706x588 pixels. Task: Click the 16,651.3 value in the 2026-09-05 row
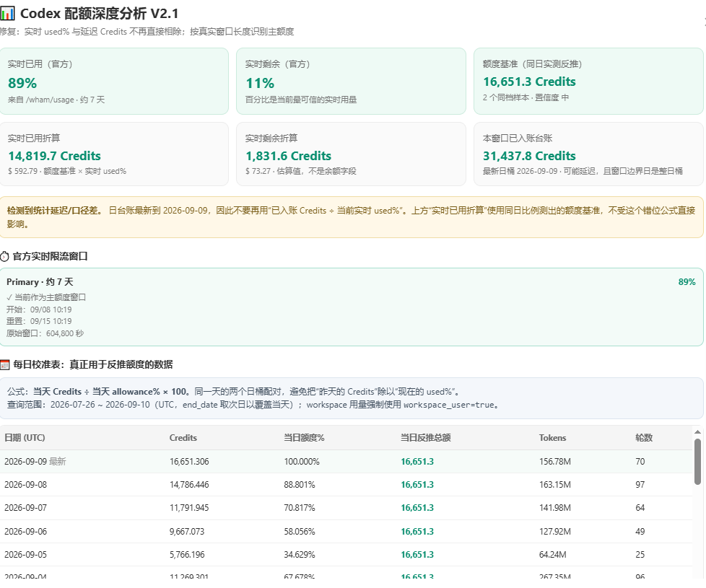tap(417, 555)
